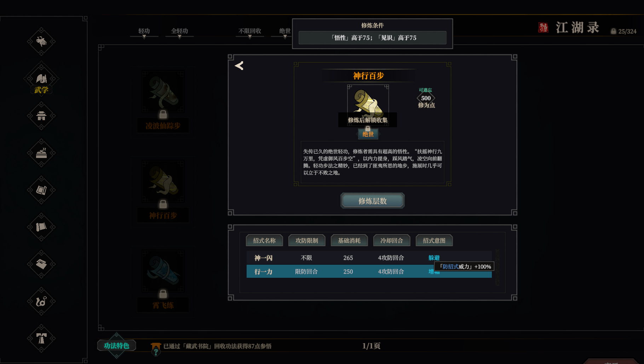Open the food dish sidebar icon
This screenshot has height=364, width=644.
41,153
